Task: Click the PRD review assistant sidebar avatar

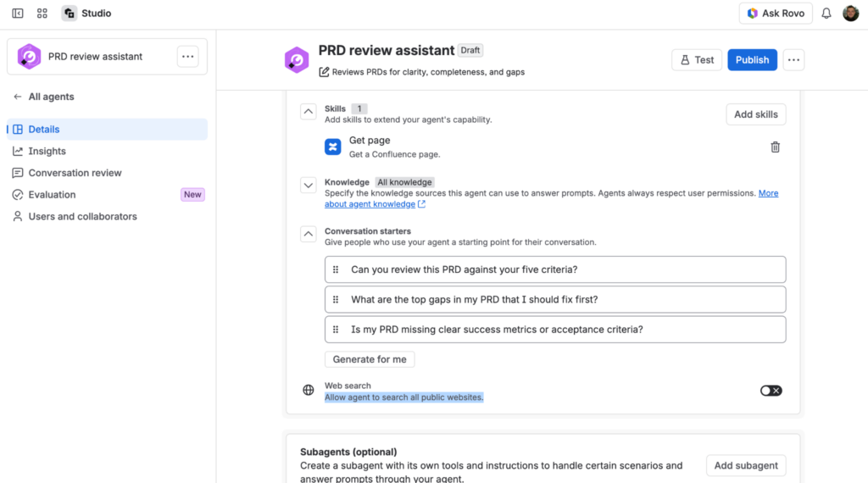Action: [29, 57]
